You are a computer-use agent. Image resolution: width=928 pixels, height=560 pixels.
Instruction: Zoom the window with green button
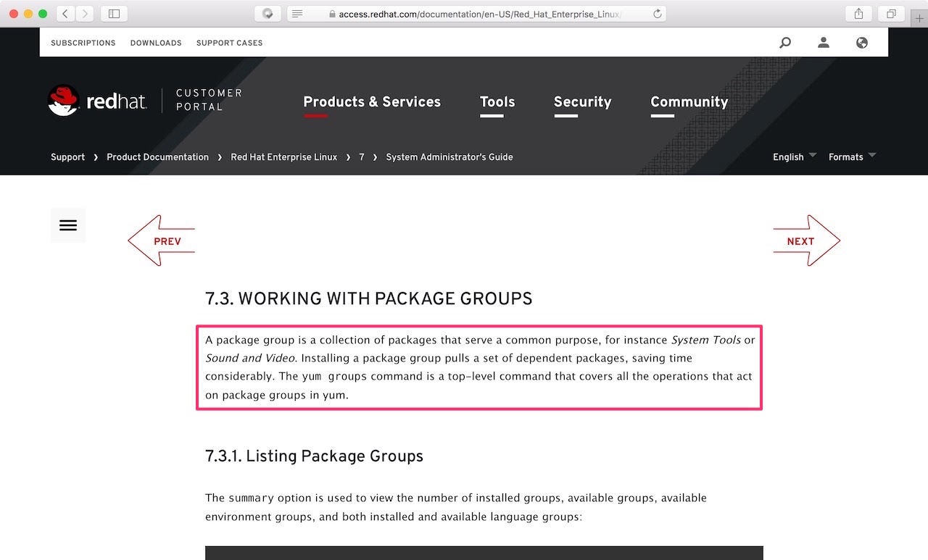(x=43, y=14)
